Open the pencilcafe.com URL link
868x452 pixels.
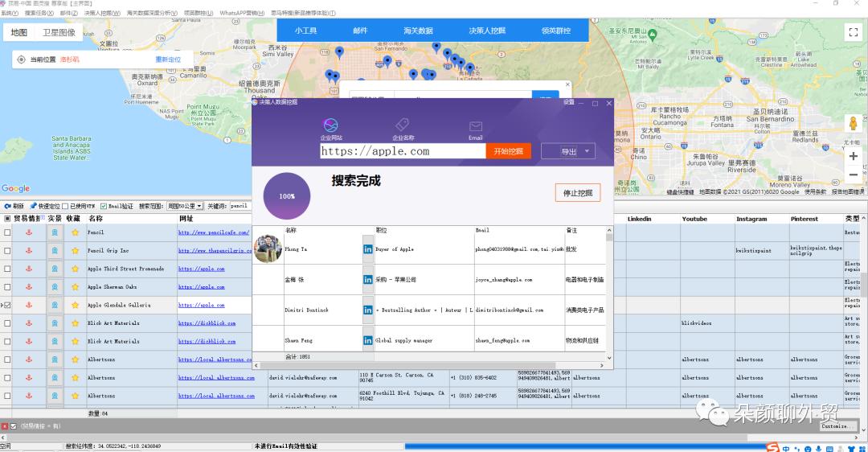(x=214, y=232)
